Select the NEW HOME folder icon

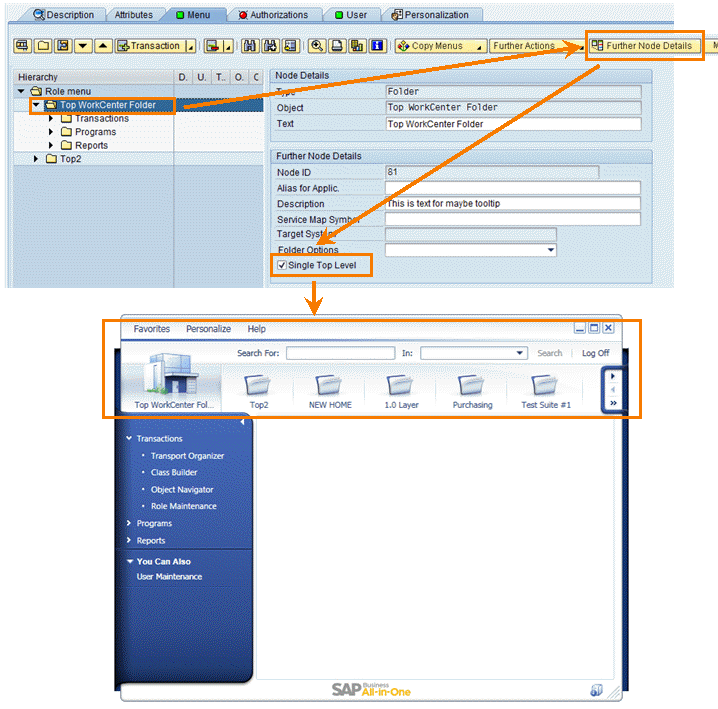pyautogui.click(x=329, y=386)
